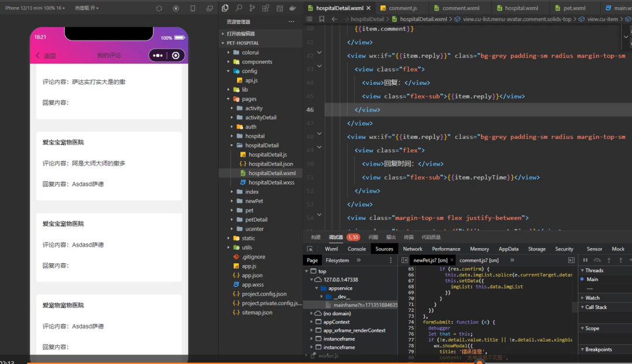Click the Step over debugger icon
Image resolution: width=632 pixels, height=364 pixels.
(x=597, y=260)
